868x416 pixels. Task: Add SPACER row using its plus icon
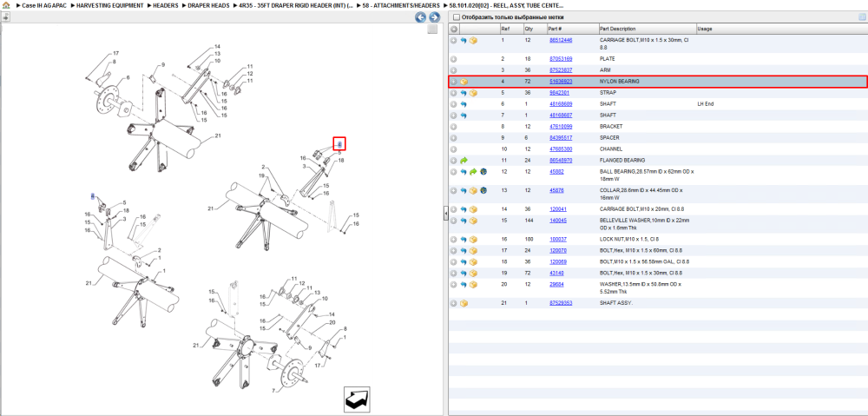pos(453,138)
